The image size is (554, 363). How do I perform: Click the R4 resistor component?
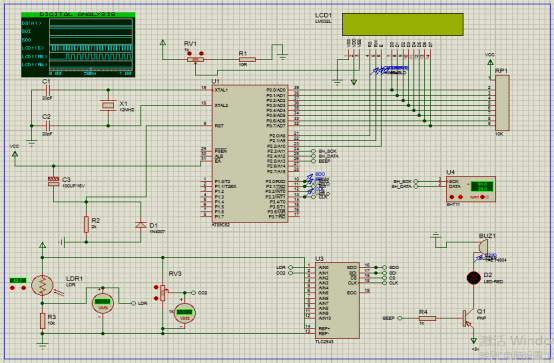(427, 318)
